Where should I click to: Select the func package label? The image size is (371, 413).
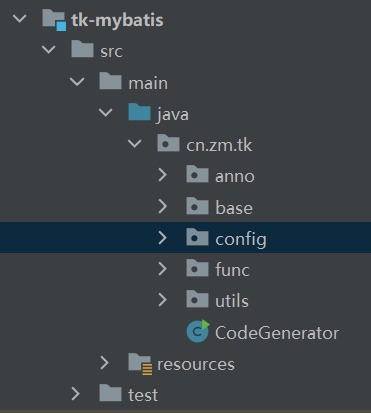coord(232,270)
